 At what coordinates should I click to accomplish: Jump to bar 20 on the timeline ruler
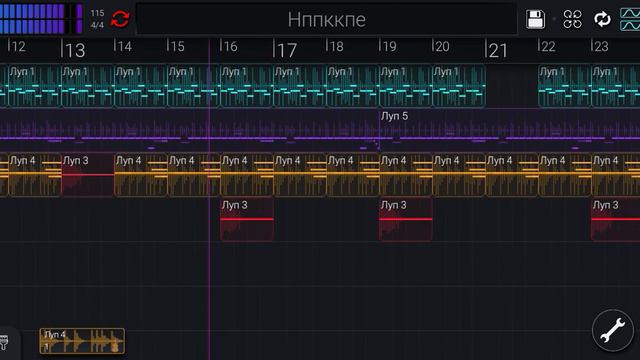pos(442,47)
